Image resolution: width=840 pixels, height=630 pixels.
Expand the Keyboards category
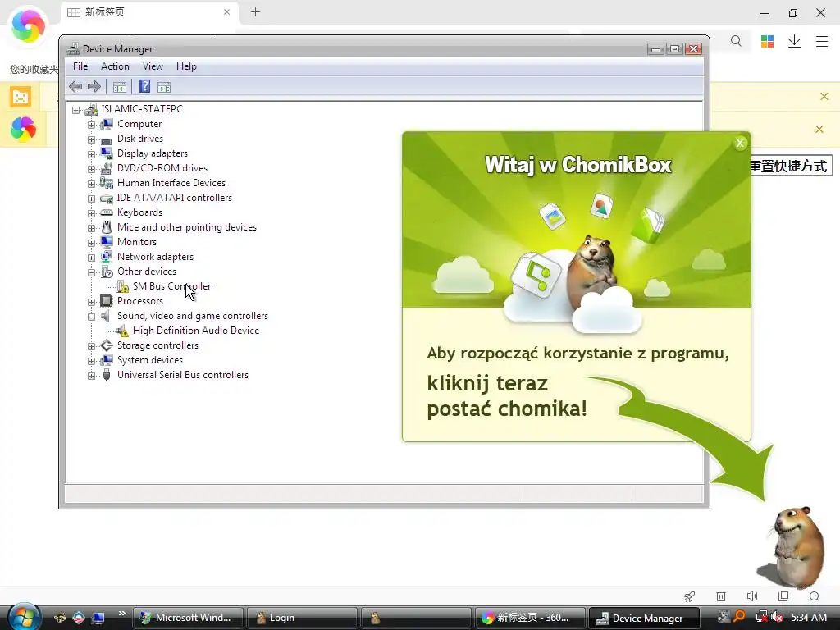[92, 213]
